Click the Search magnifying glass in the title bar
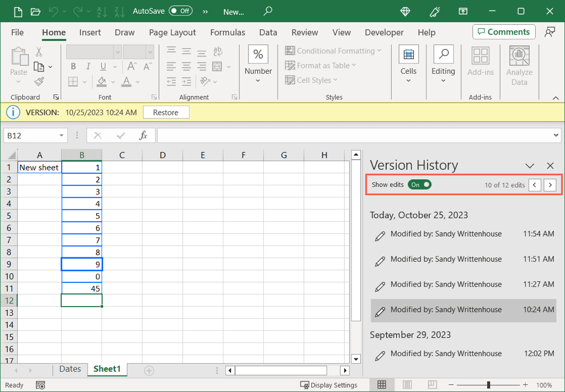The image size is (565, 392). 268,10
